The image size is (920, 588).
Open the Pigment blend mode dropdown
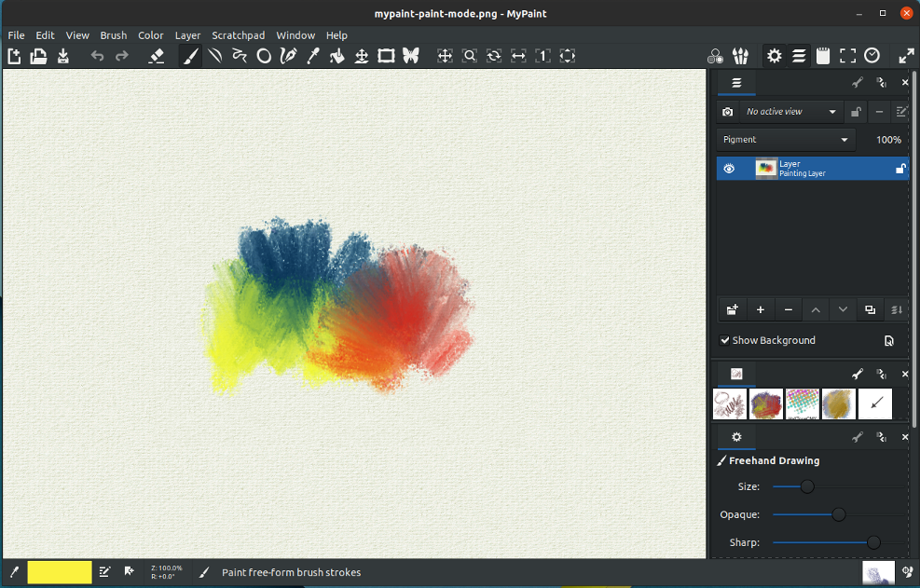point(786,140)
